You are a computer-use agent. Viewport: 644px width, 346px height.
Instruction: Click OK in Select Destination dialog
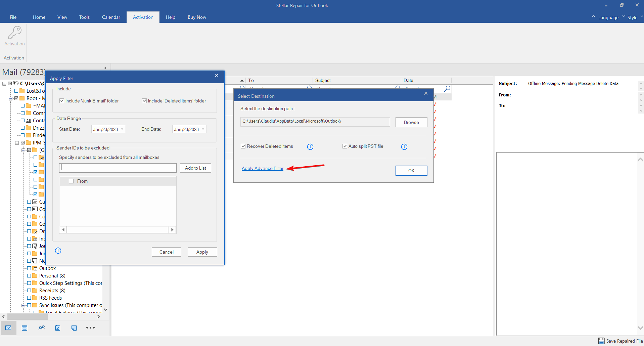pyautogui.click(x=411, y=171)
